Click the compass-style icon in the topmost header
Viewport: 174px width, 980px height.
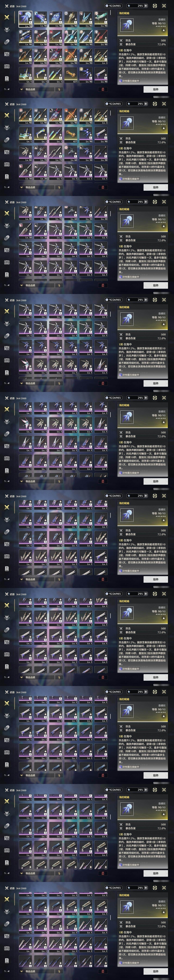[x=155, y=6]
